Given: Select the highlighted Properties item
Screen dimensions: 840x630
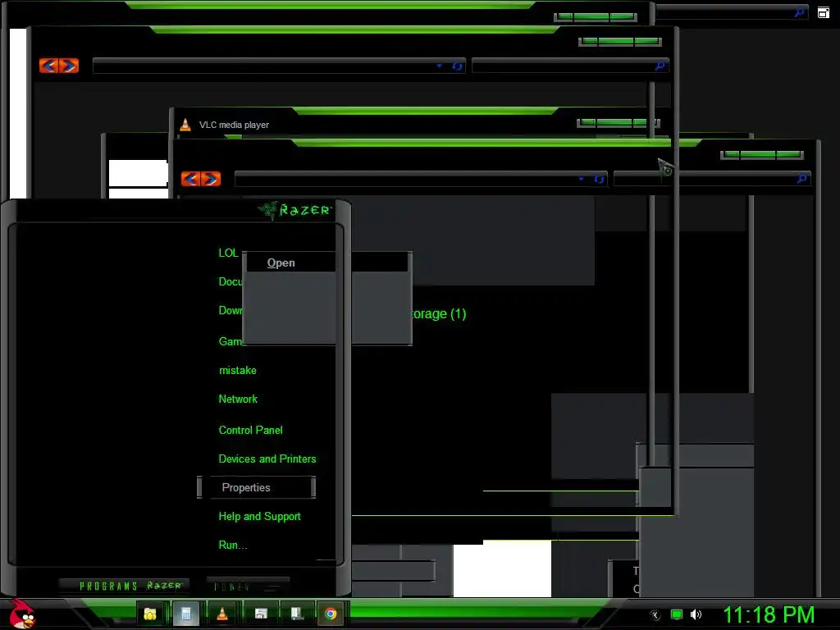Looking at the screenshot, I should 257,487.
